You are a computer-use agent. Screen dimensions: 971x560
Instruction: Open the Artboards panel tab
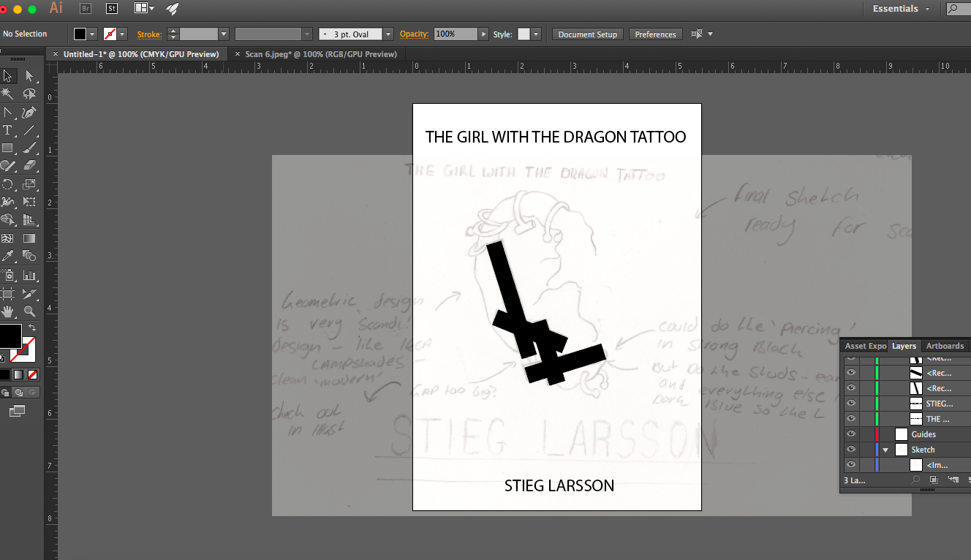coord(945,346)
